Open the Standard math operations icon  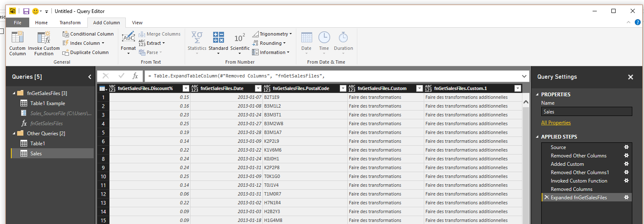click(x=218, y=39)
